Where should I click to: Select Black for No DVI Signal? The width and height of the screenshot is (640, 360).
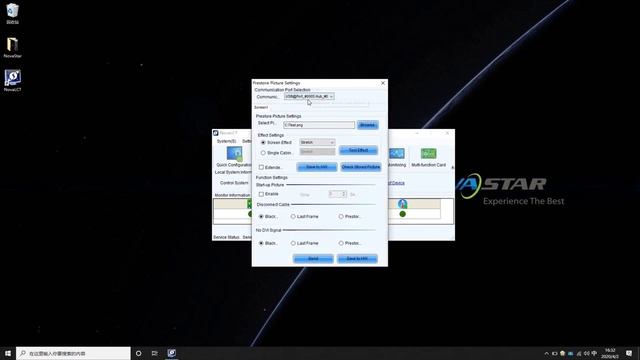pyautogui.click(x=261, y=243)
